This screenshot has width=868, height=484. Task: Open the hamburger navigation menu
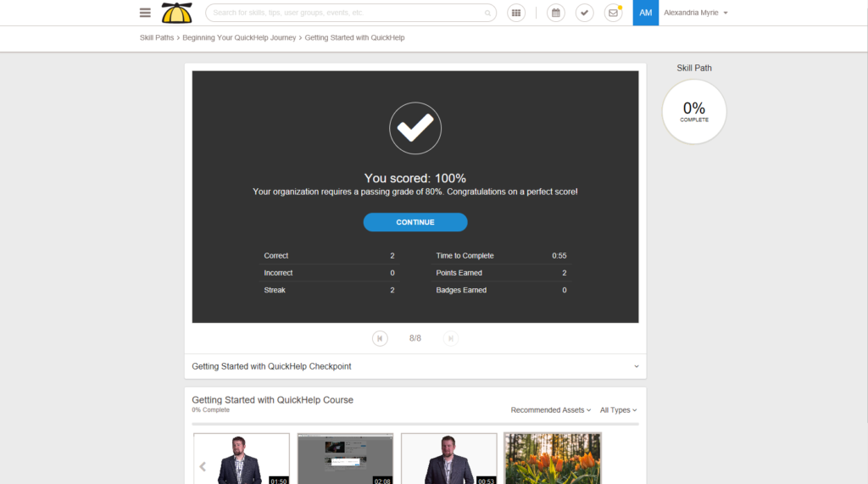(145, 13)
